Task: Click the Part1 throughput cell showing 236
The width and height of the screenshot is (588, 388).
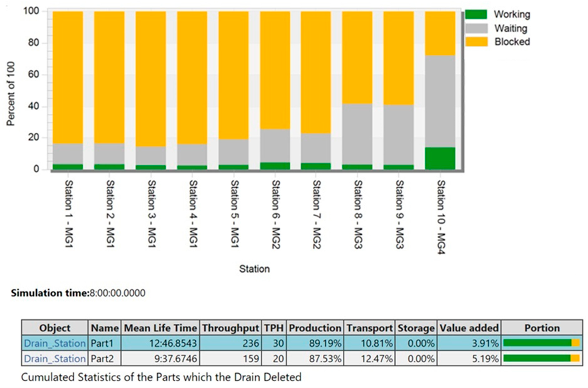Action: [231, 343]
